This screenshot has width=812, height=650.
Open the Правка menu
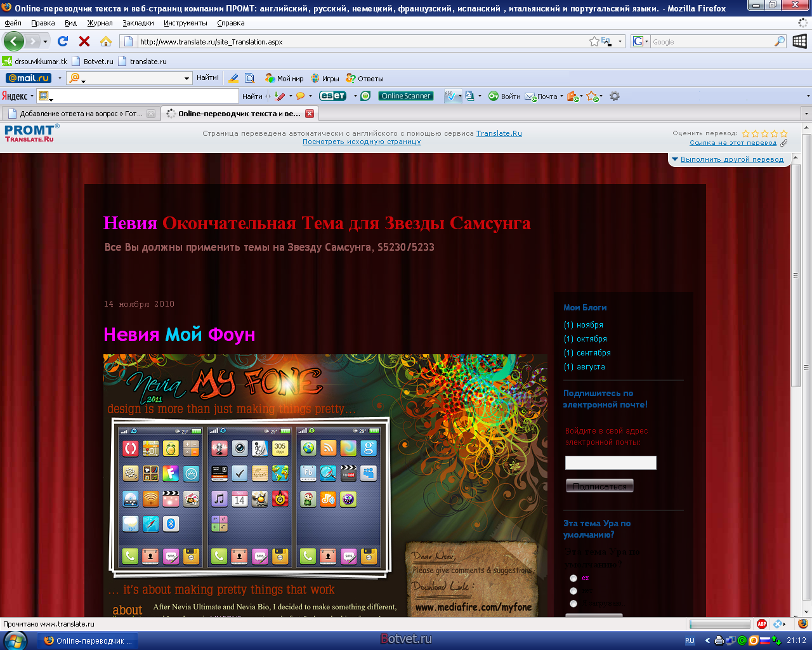point(43,23)
